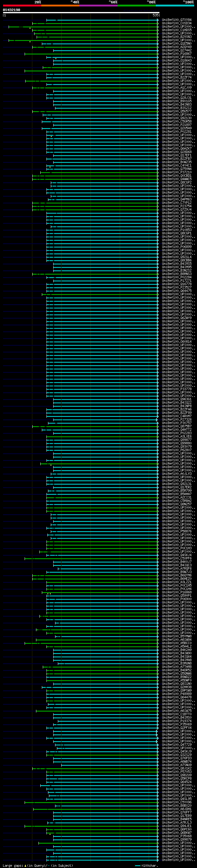
Task: Click UniRef100_B6HEZ0 label
Action: tap(177, 579)
